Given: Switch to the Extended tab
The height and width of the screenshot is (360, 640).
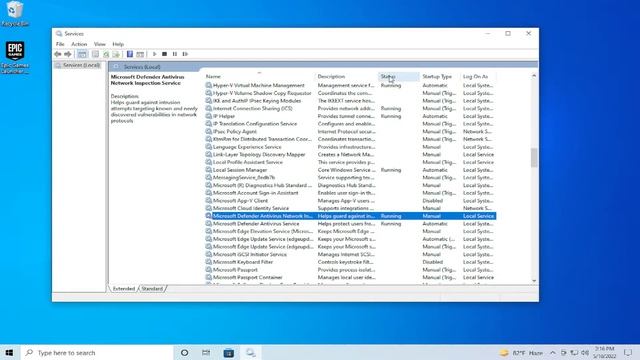Looking at the screenshot, I should (124, 289).
